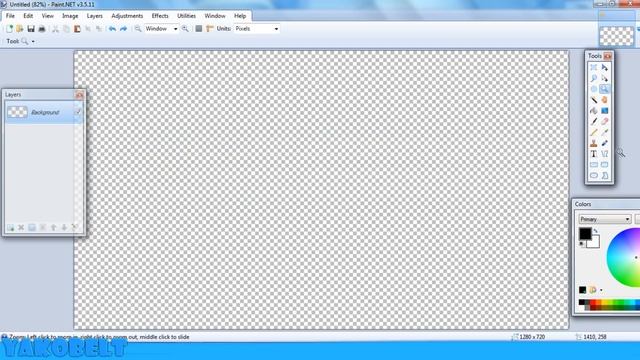The image size is (640, 360).
Task: Select the Freeform Shape tool
Action: pyautogui.click(x=604, y=176)
